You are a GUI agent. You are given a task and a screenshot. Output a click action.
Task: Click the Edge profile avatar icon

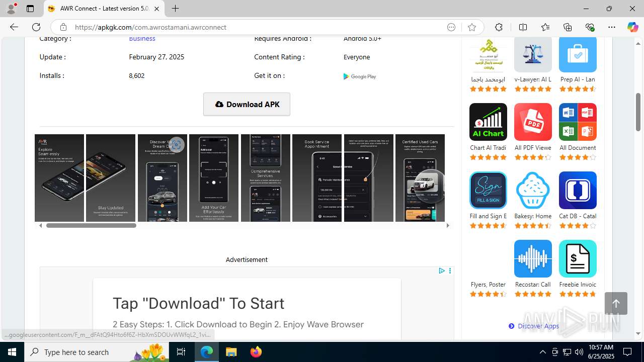click(x=11, y=9)
